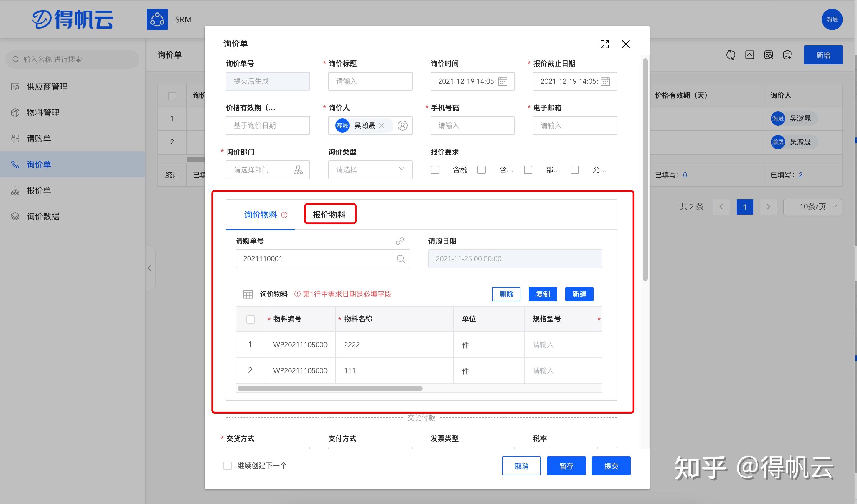Click the 询价标题 input field
Screen dimensions: 857x504
[x=370, y=81]
